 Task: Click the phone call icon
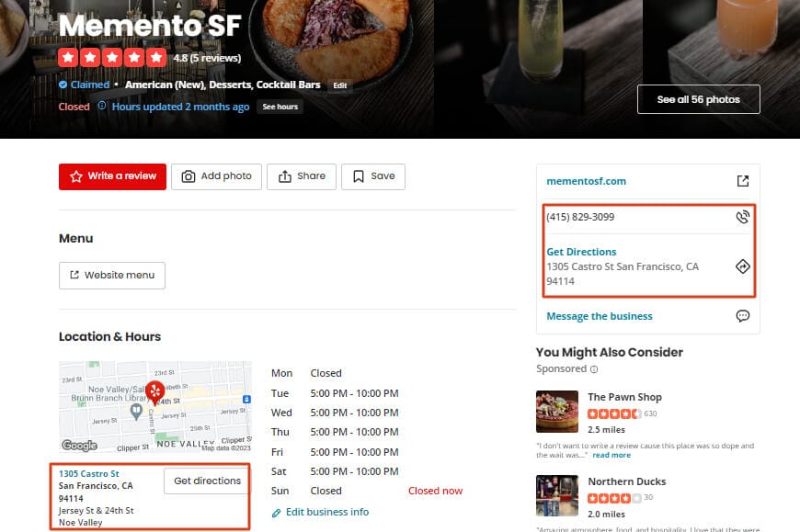click(743, 217)
